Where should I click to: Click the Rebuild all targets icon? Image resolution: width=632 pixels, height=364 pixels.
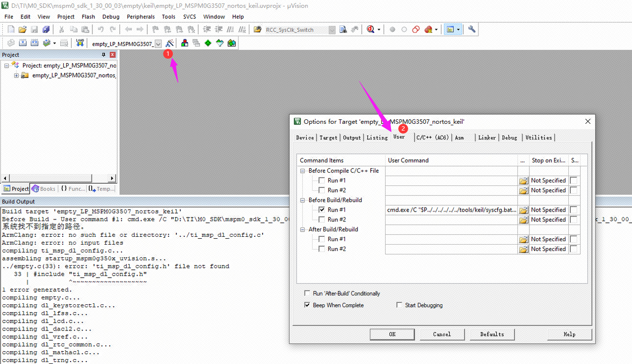tap(34, 43)
